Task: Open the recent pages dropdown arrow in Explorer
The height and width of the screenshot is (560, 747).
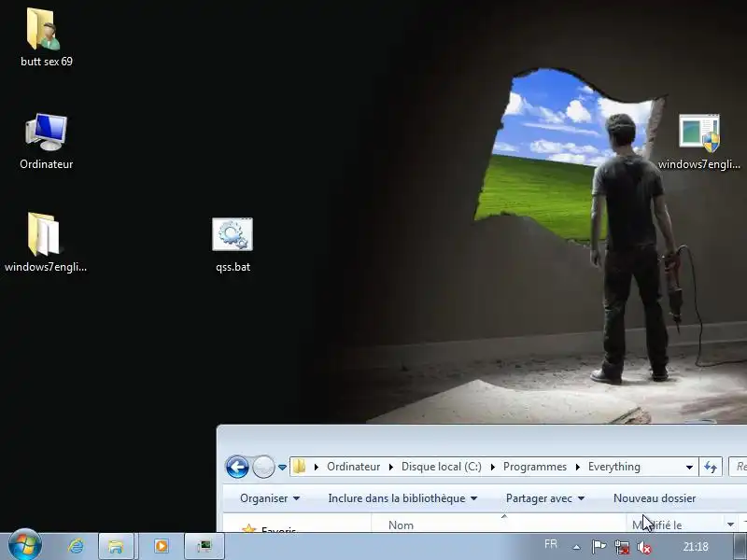Action: [282, 468]
